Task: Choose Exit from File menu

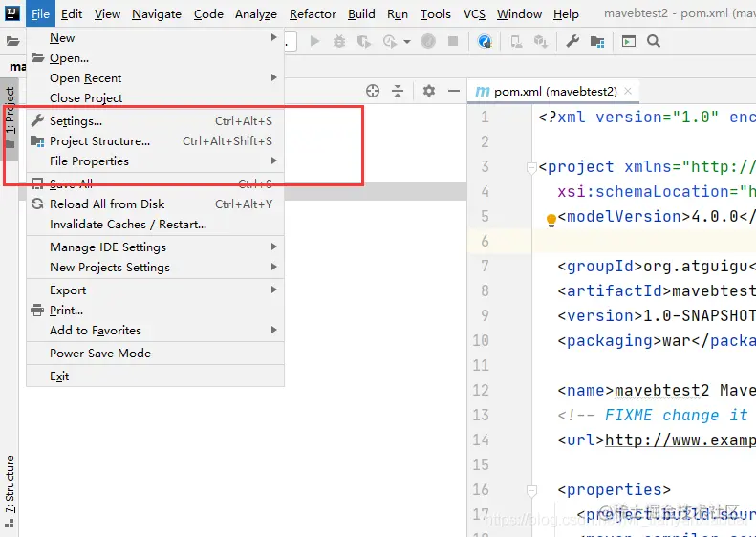Action: (x=155, y=376)
